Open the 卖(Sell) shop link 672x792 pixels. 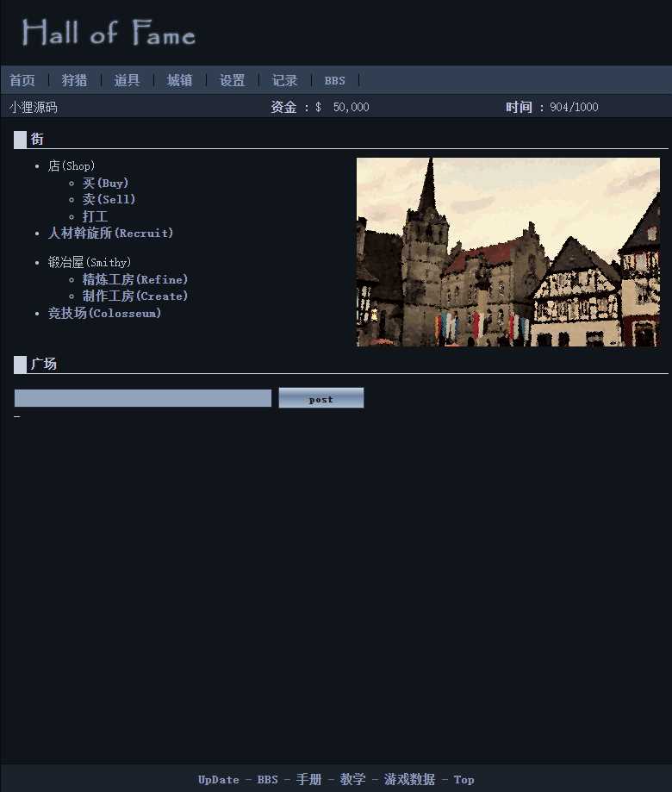click(109, 199)
